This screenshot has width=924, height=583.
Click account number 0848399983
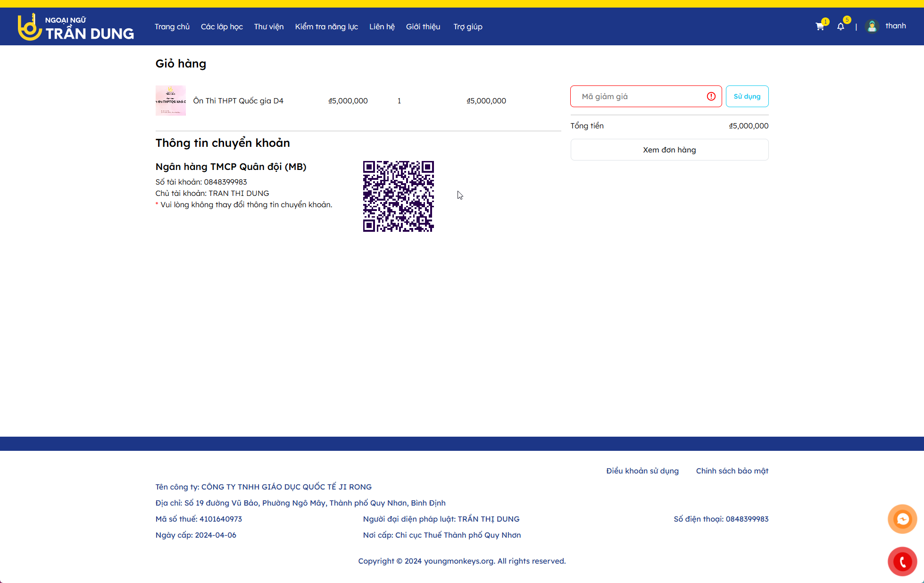(x=225, y=182)
